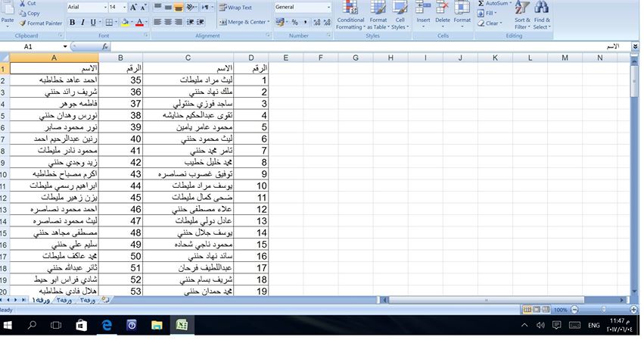Screen dimensions: 644x362
Task: Open Find & Select menu
Action: [542, 17]
